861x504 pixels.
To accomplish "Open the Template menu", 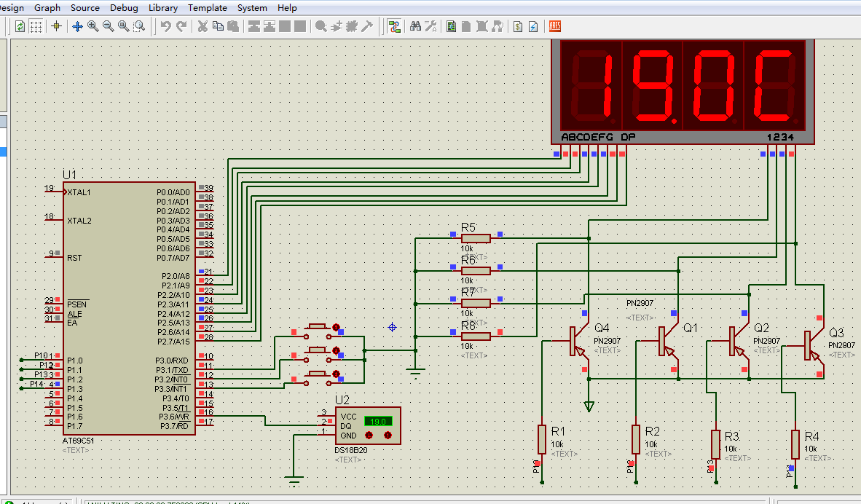I will 207,7.
